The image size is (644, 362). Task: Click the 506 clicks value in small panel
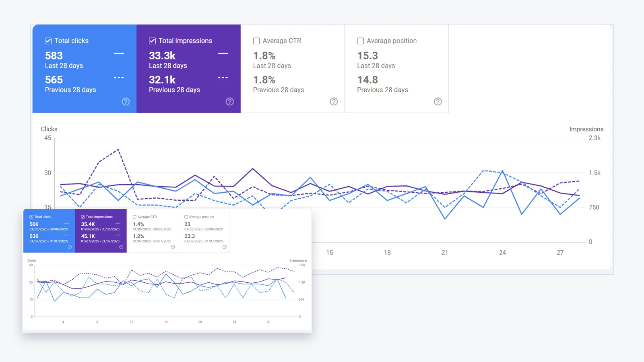point(34,224)
